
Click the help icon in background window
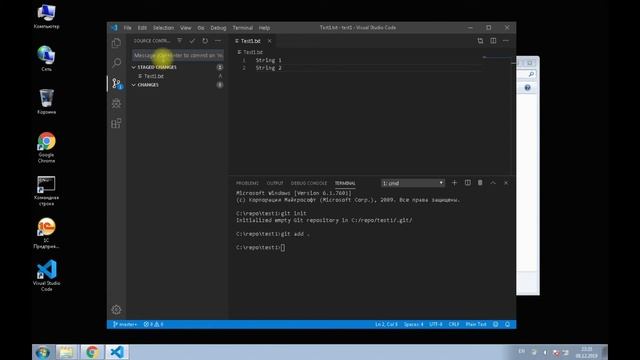coord(527,88)
